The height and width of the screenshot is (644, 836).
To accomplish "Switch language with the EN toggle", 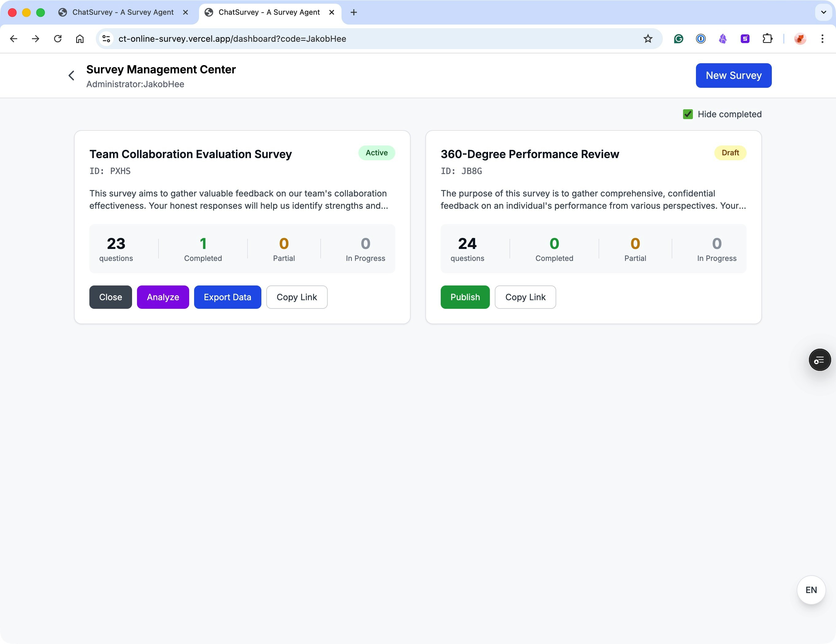I will click(x=811, y=590).
